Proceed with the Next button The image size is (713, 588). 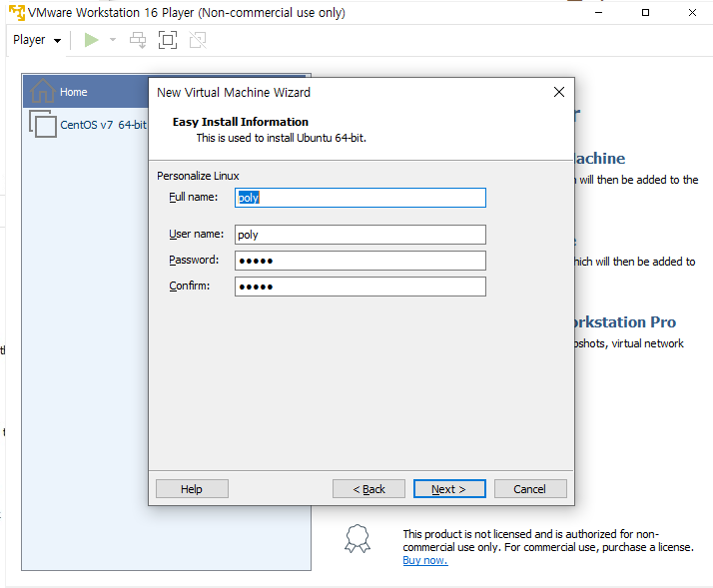[449, 489]
